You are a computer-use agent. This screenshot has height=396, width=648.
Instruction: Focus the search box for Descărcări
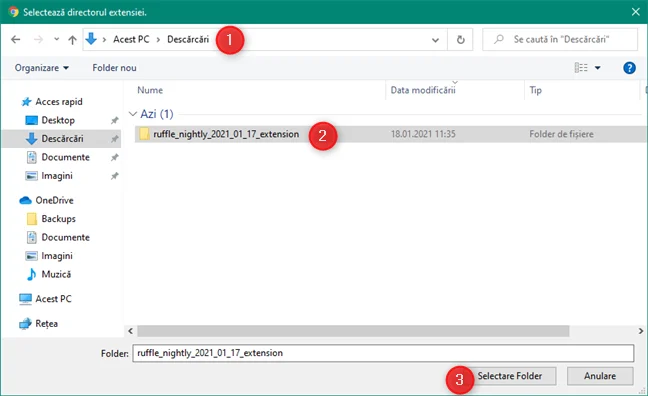[560, 39]
